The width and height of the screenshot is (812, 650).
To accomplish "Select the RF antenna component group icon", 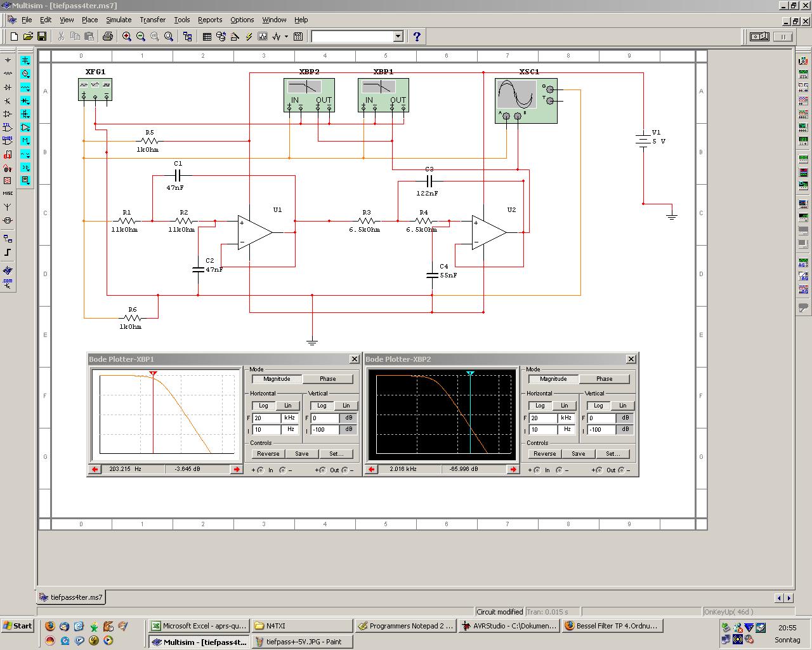I will coord(8,207).
